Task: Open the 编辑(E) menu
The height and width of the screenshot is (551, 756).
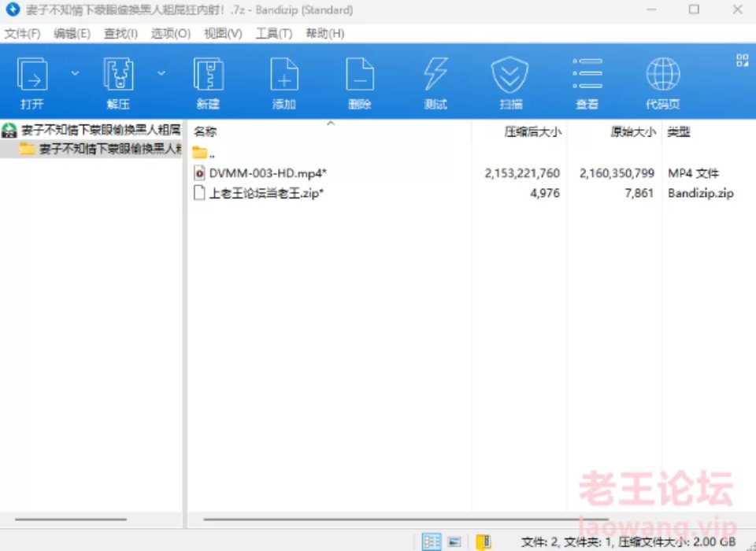Action: (x=72, y=33)
